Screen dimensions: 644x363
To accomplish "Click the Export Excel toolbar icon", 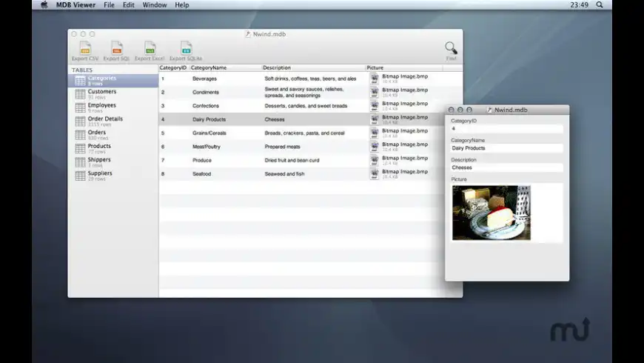I will pos(150,49).
